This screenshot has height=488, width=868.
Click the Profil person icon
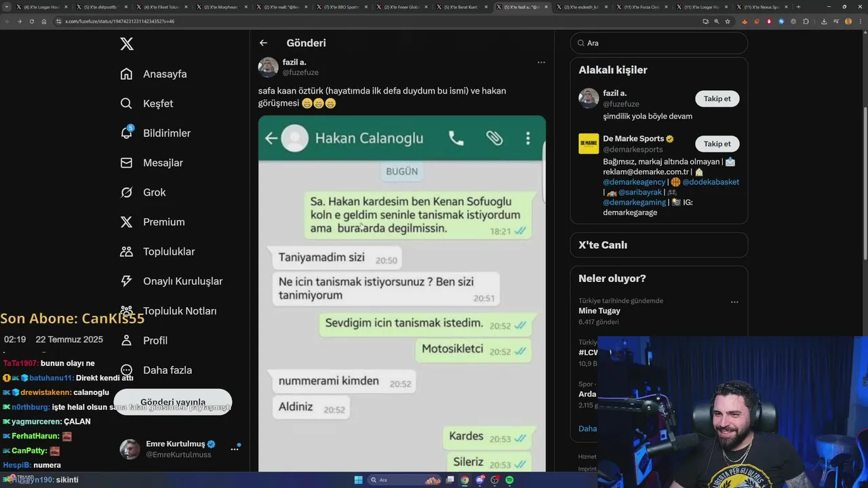click(126, 340)
